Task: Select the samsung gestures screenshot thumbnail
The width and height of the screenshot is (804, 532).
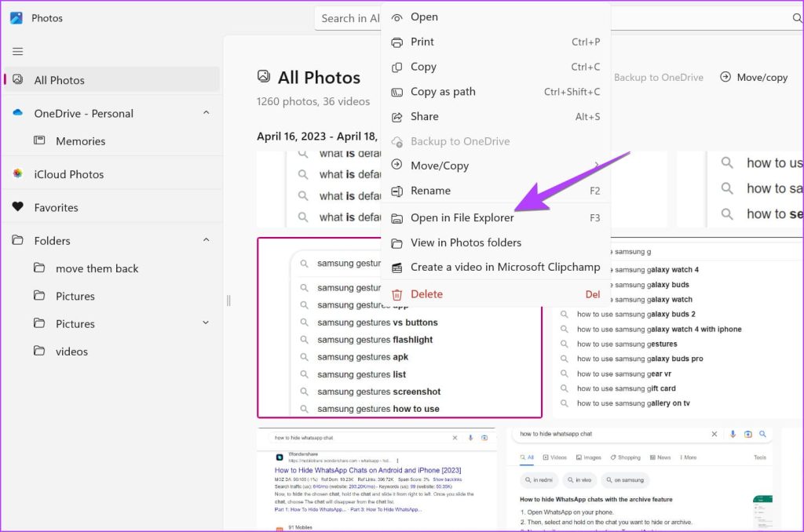Action: [400, 328]
